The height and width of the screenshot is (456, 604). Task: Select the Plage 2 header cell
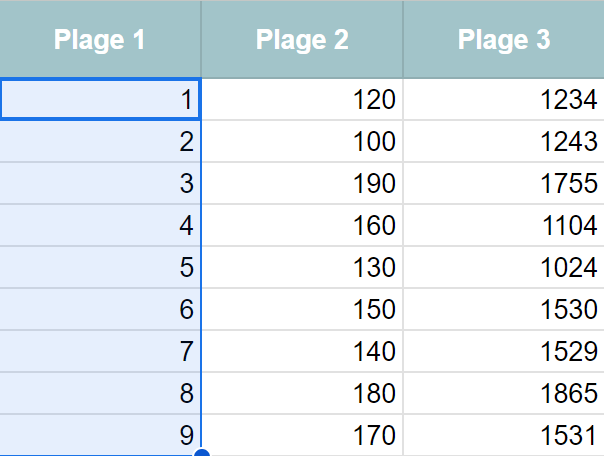302,39
